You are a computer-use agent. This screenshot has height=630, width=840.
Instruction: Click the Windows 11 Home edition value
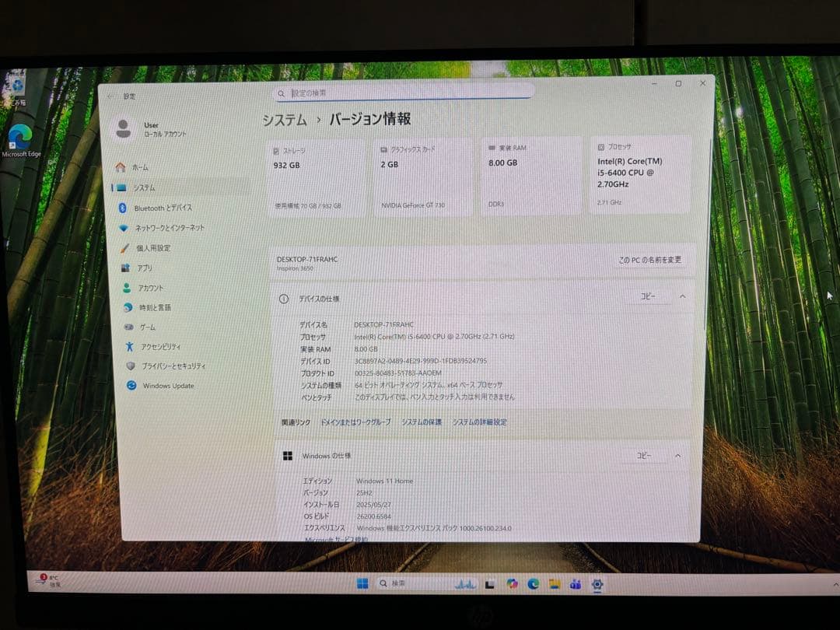click(x=385, y=481)
